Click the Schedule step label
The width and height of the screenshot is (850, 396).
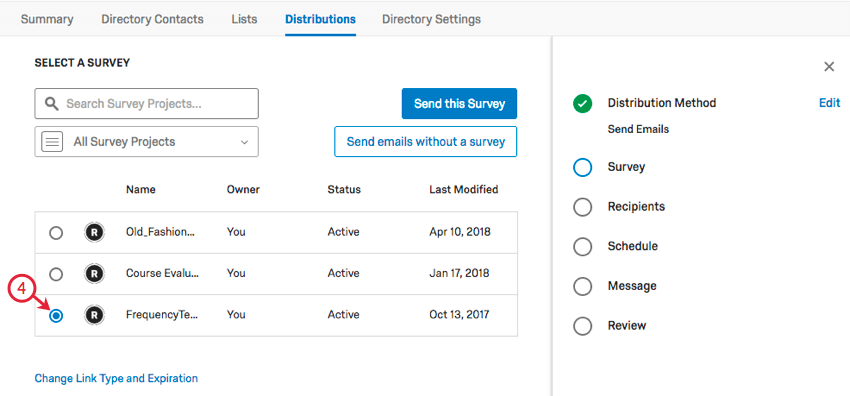tap(633, 246)
